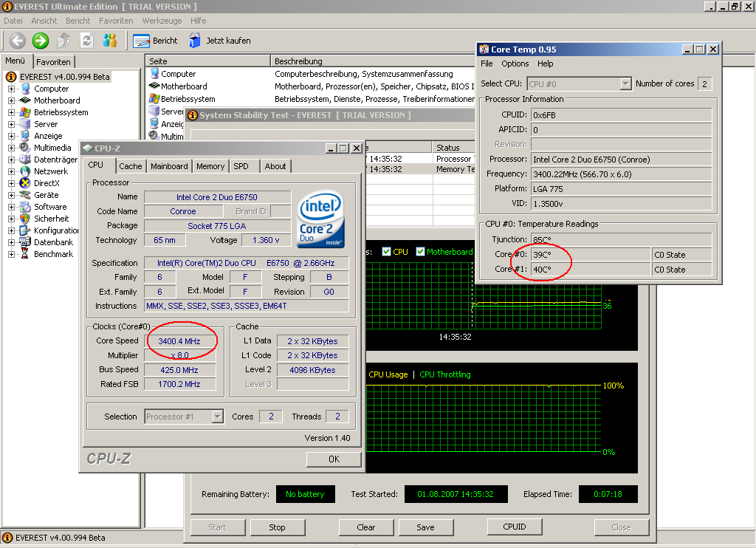756x548 pixels.
Task: Expand the DirectX tree node
Action: 11,183
